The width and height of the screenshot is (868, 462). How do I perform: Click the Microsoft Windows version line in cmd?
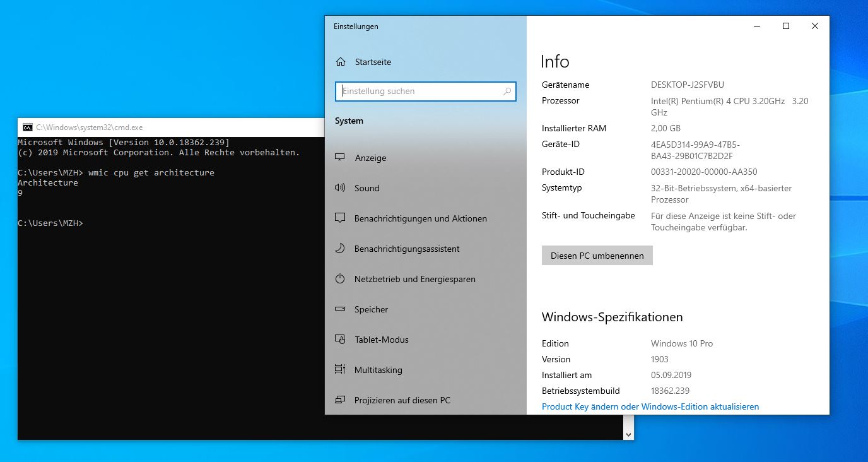pos(124,143)
